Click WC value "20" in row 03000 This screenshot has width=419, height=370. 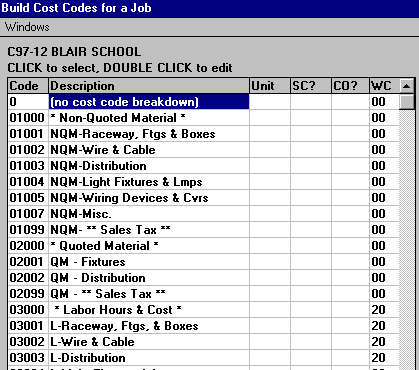(x=384, y=310)
